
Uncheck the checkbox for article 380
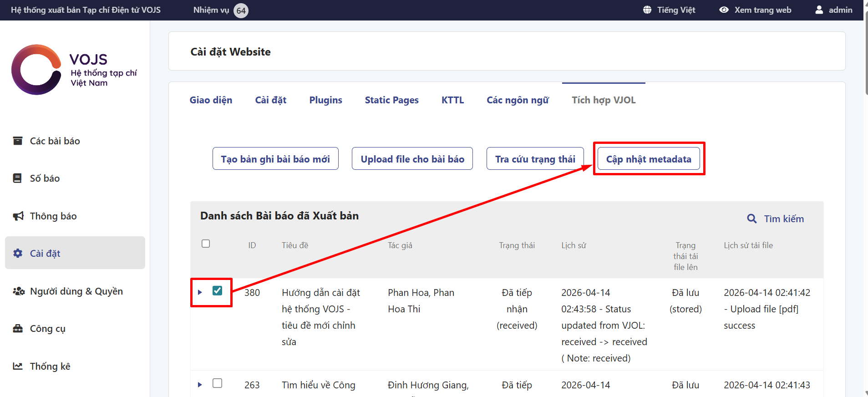point(218,290)
